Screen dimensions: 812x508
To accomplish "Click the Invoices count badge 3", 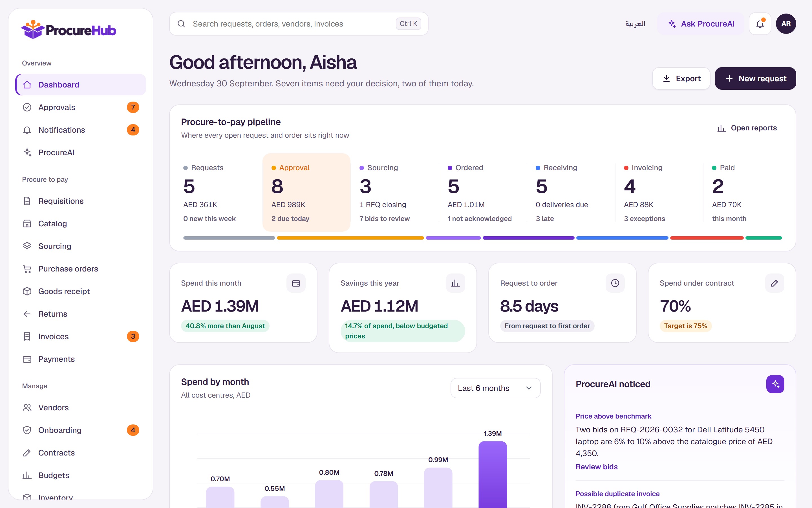I will (x=133, y=336).
